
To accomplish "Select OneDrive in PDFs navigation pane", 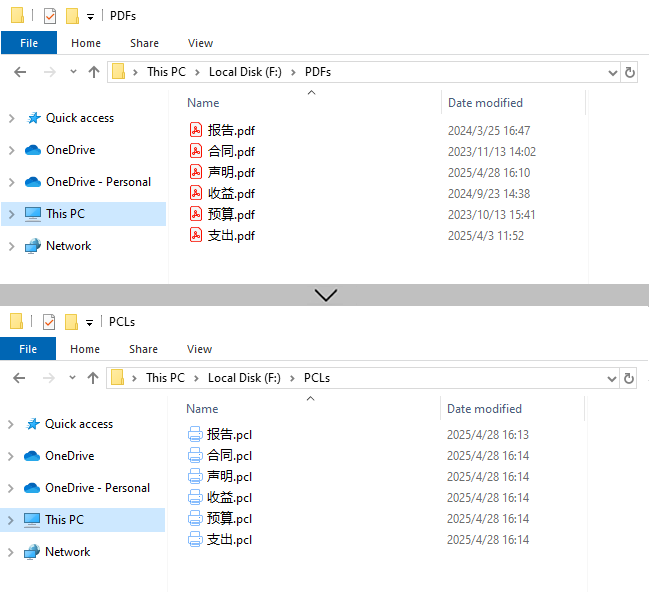I will [70, 150].
